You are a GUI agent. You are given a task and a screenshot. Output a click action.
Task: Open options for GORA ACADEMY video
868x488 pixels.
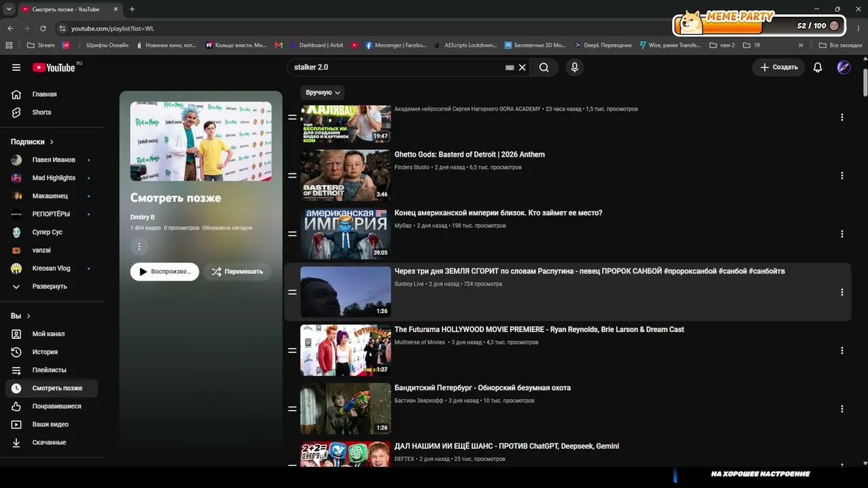pyautogui.click(x=842, y=117)
